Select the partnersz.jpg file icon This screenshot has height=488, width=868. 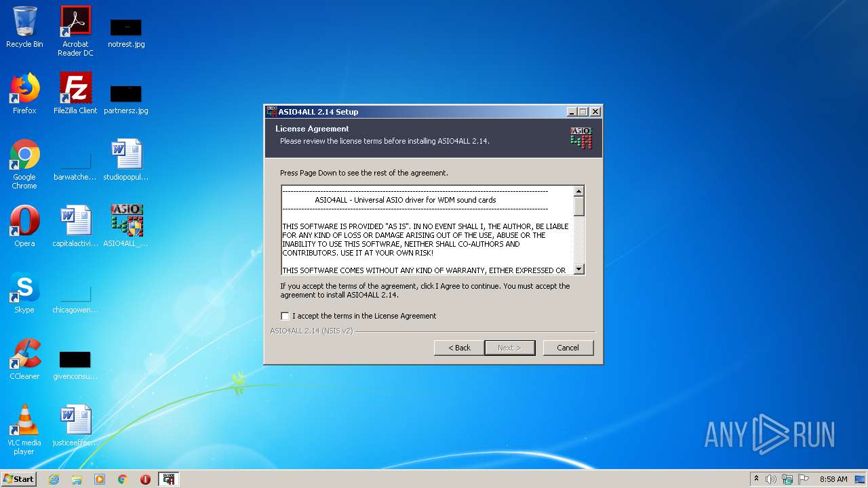pos(126,98)
